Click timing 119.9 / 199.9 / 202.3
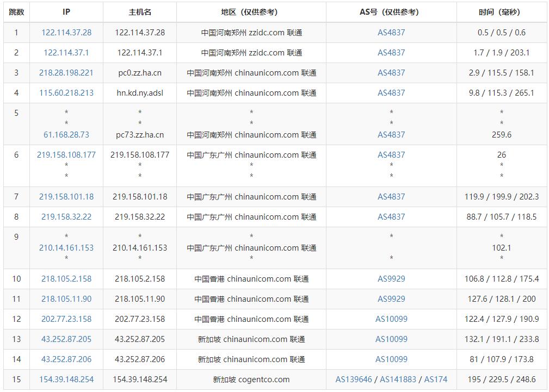Screen dimensions: 549x392 click(501, 197)
